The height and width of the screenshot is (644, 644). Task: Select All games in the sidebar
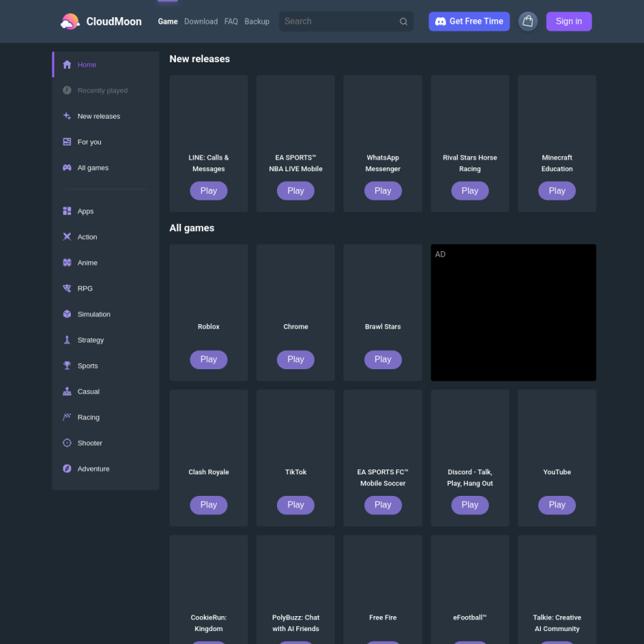coord(106,167)
